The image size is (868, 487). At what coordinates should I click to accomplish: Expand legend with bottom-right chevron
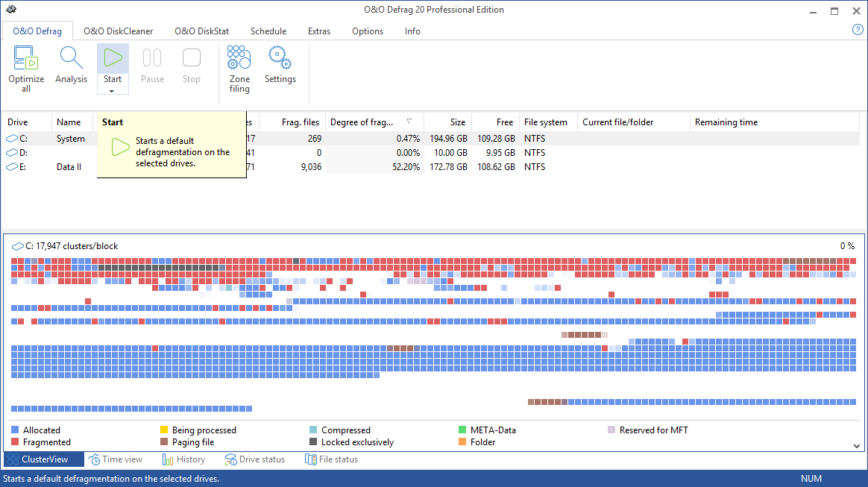click(x=856, y=446)
